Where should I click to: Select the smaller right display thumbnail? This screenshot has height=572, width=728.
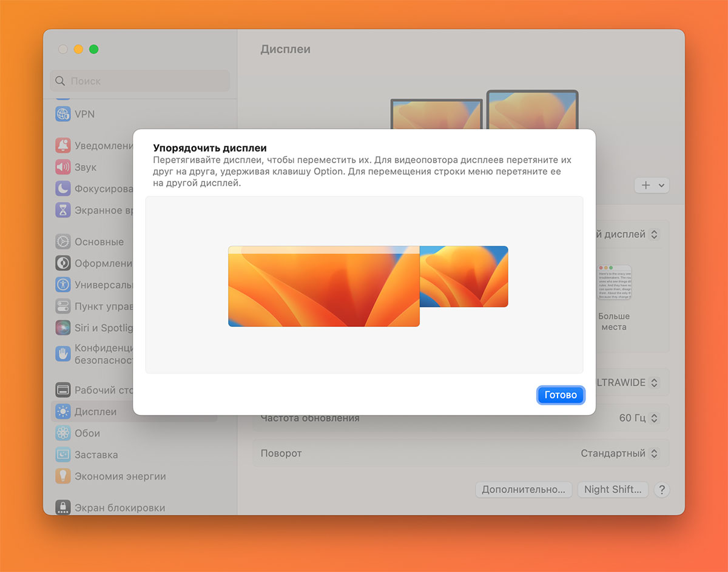click(464, 276)
